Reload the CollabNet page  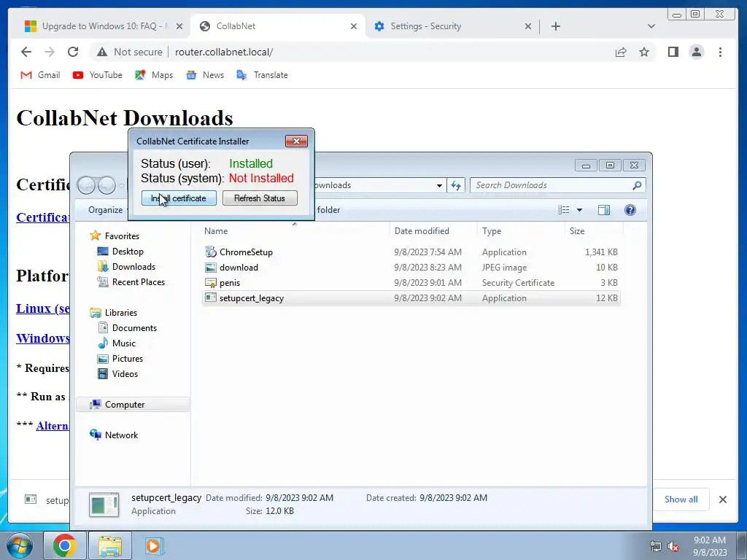click(x=73, y=52)
